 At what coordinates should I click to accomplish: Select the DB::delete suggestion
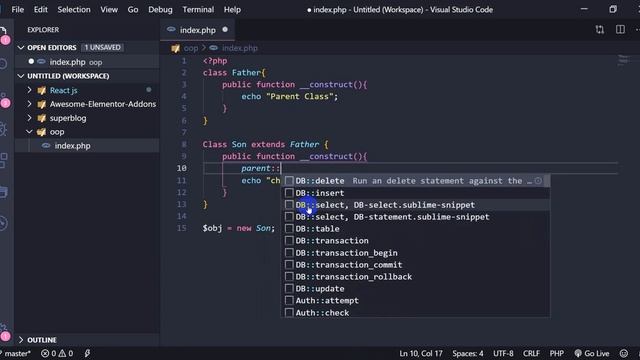coord(416,181)
